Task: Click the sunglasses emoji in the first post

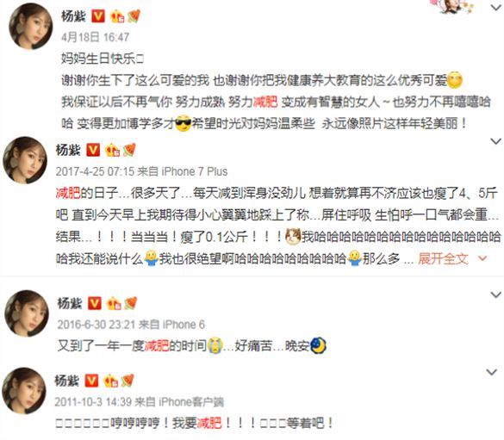Action: (184, 123)
